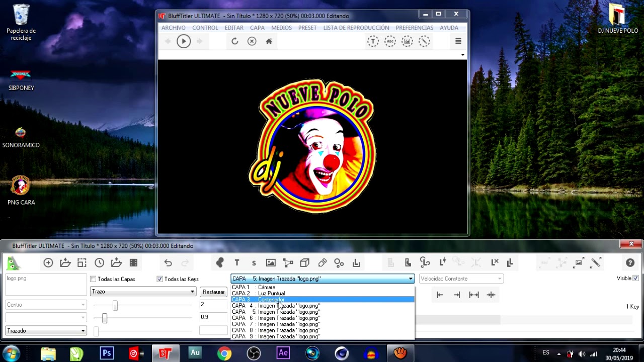Play the show with the round play button
The image size is (644, 362).
pyautogui.click(x=184, y=41)
